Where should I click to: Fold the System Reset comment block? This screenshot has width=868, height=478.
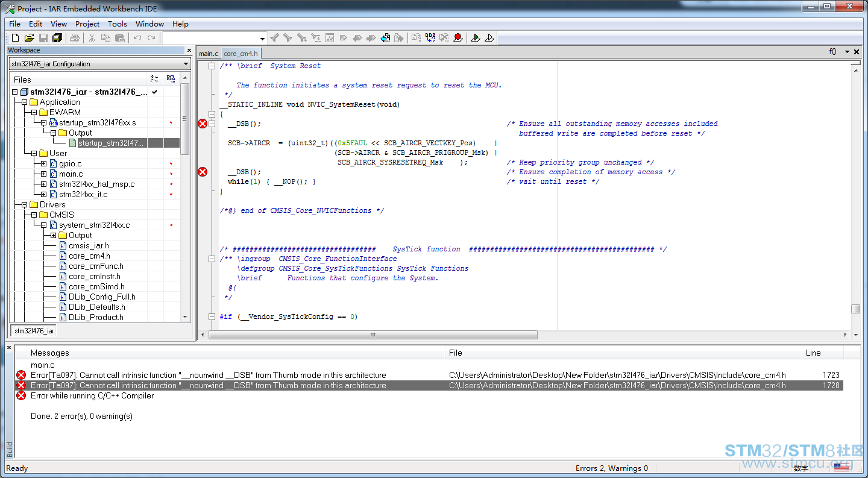212,66
